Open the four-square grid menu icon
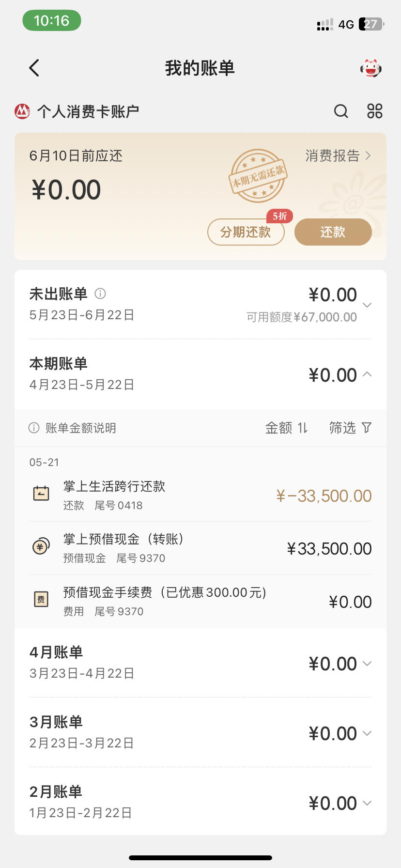The width and height of the screenshot is (401, 868). [374, 111]
